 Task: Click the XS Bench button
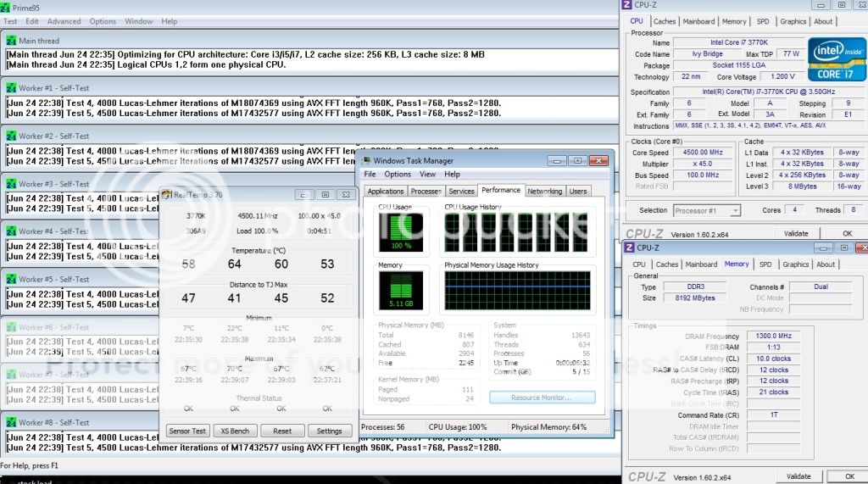[236, 431]
